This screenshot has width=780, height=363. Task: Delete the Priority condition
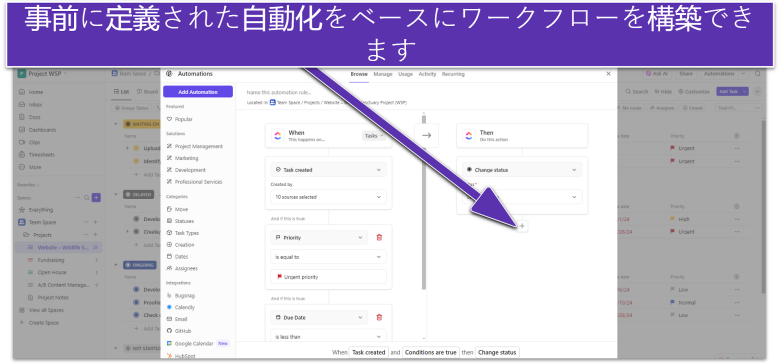(x=379, y=238)
